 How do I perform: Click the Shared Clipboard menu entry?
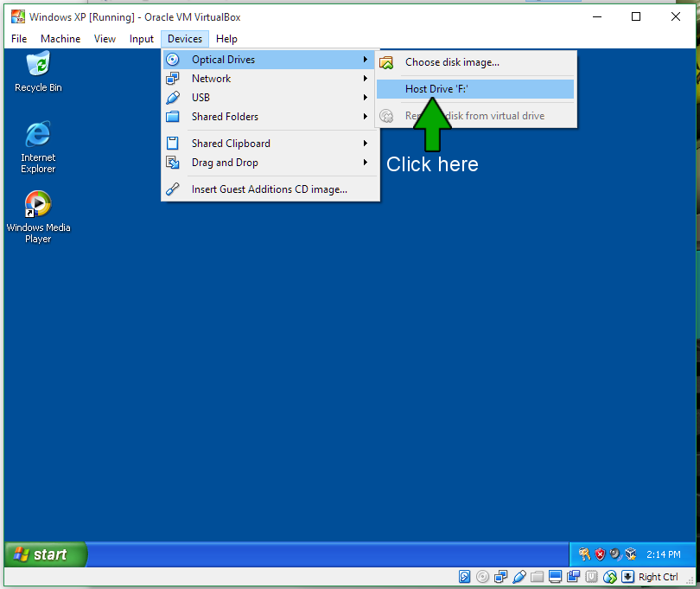tap(270, 143)
